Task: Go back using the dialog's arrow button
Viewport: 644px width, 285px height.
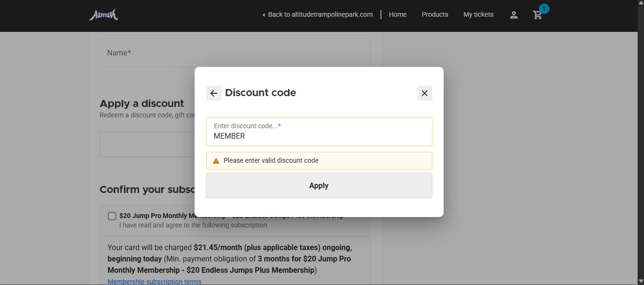Action: coord(214,93)
